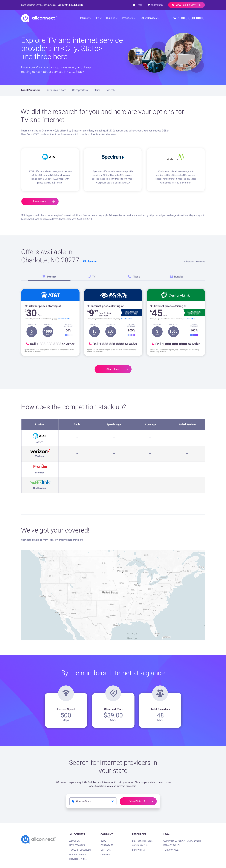This screenshot has width=226, height=868.
Task: Click the phone icon beside header number
Action: tap(175, 18)
